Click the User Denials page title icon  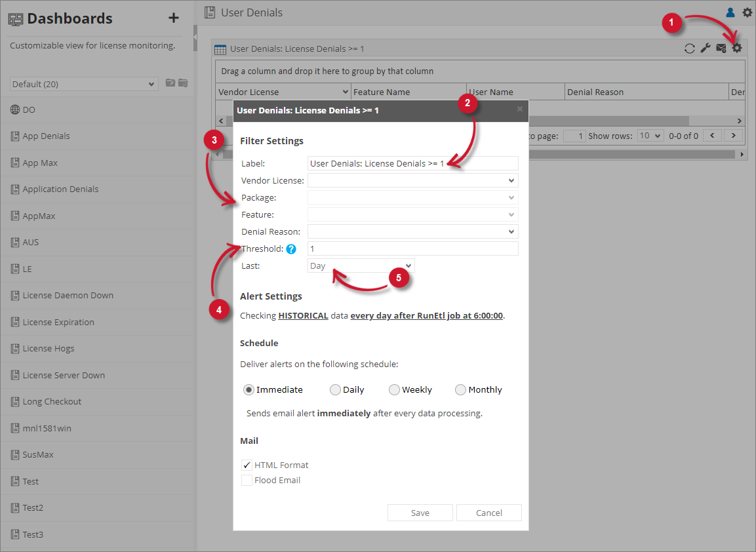210,12
